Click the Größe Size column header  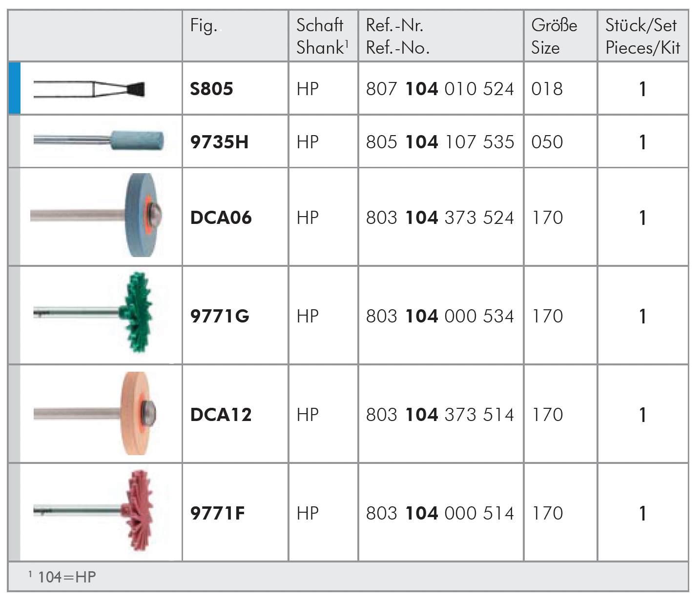(x=554, y=36)
